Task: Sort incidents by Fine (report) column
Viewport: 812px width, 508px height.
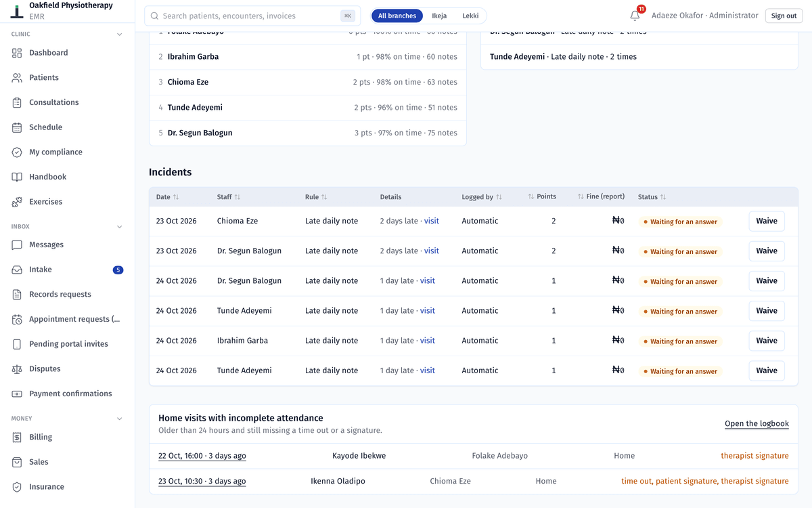Action: click(x=601, y=197)
